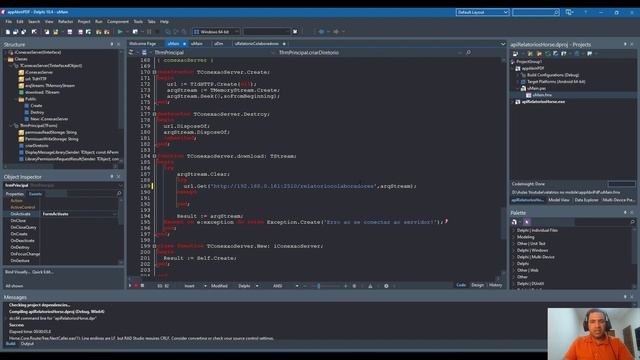Switch to the Data Explorer tab
This screenshot has height=360, width=640.
pyautogui.click(x=586, y=200)
